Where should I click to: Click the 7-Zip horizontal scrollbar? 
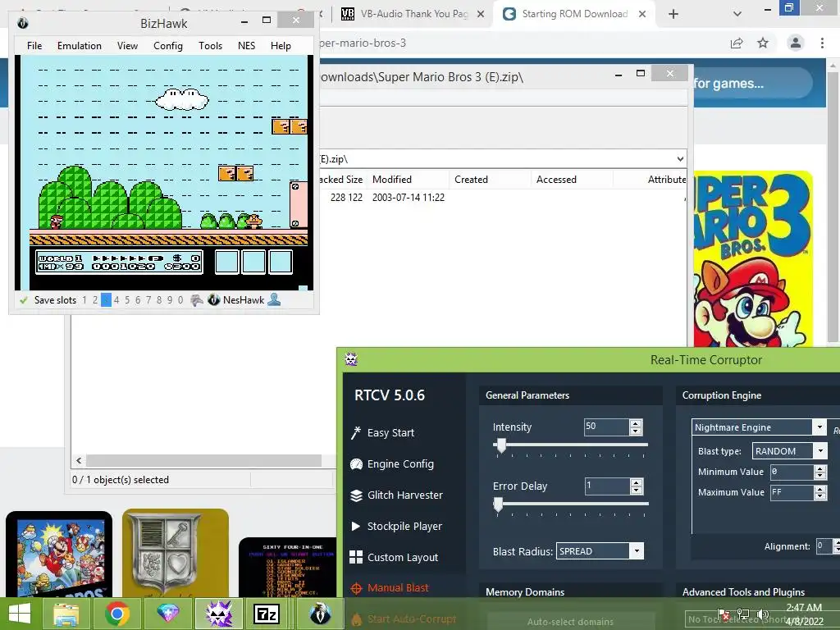(203, 461)
